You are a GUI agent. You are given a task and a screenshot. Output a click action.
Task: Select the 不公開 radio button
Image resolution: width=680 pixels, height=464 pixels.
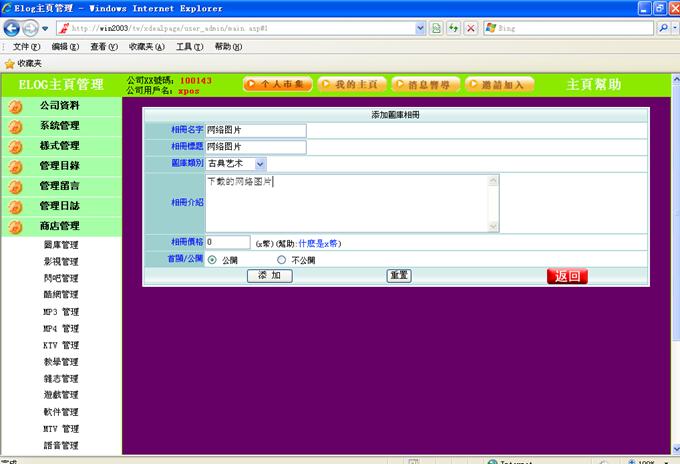(x=281, y=260)
